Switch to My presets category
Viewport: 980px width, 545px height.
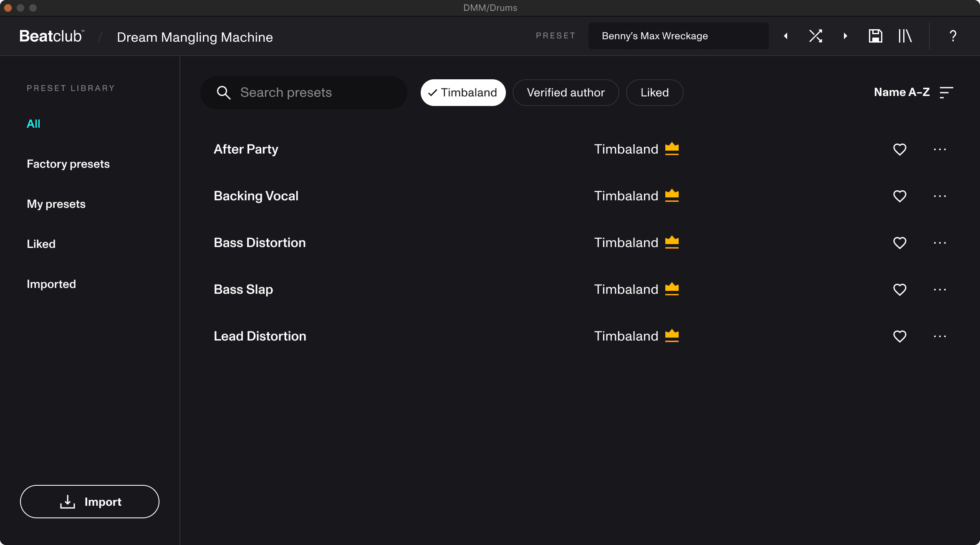click(56, 204)
